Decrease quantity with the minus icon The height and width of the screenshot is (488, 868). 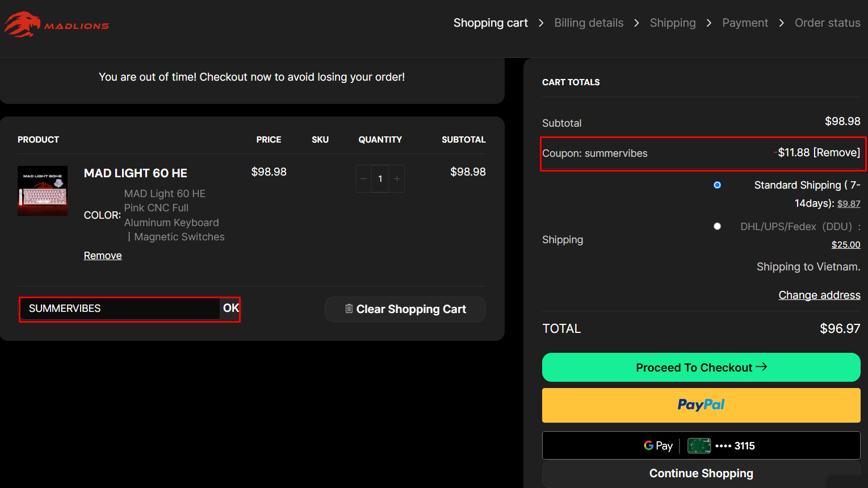363,179
